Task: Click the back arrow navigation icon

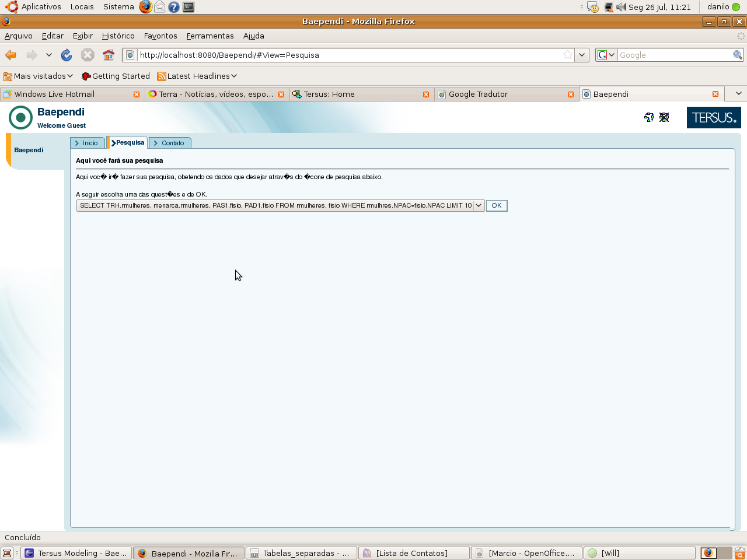Action: point(11,55)
